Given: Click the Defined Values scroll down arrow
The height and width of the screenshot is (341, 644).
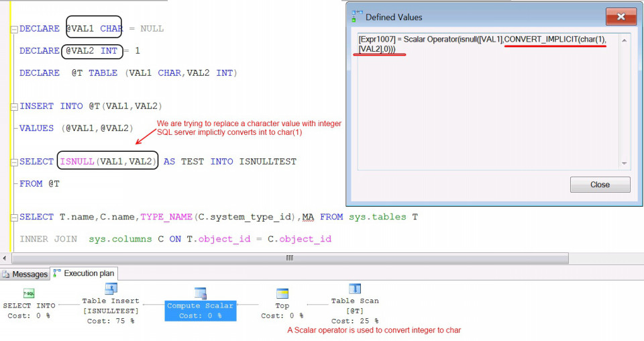Looking at the screenshot, I should click(x=625, y=164).
